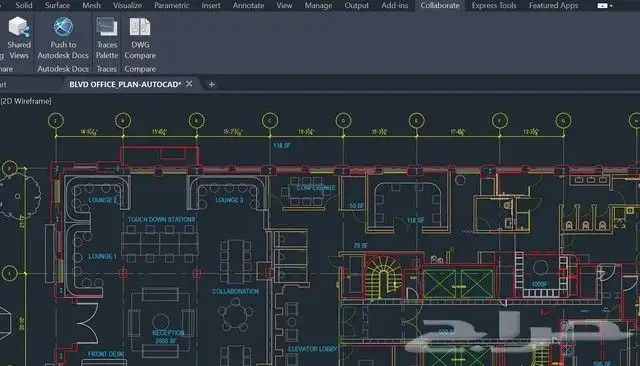This screenshot has width=640, height=366.
Task: Select the spiral staircase symbol
Action: point(383,277)
